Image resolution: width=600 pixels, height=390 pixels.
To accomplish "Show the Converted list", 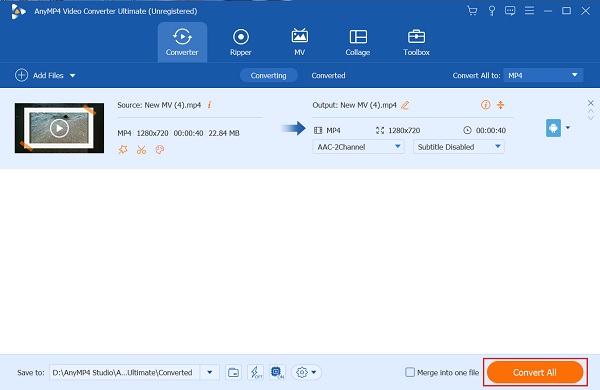I will [328, 75].
